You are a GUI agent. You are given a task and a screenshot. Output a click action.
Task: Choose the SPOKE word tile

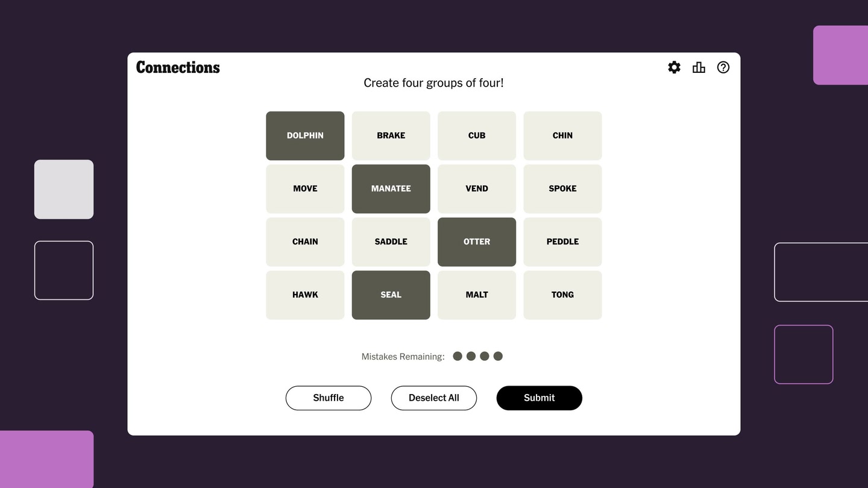pyautogui.click(x=562, y=189)
